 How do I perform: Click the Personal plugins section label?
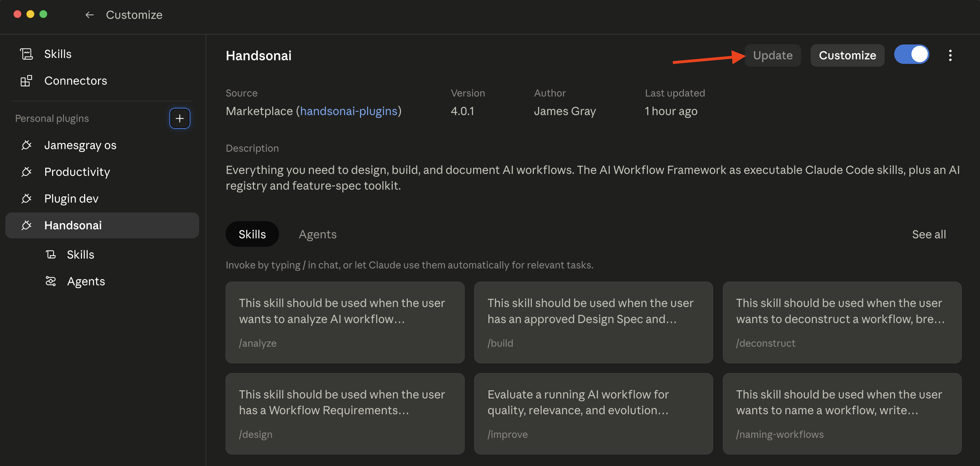tap(52, 118)
